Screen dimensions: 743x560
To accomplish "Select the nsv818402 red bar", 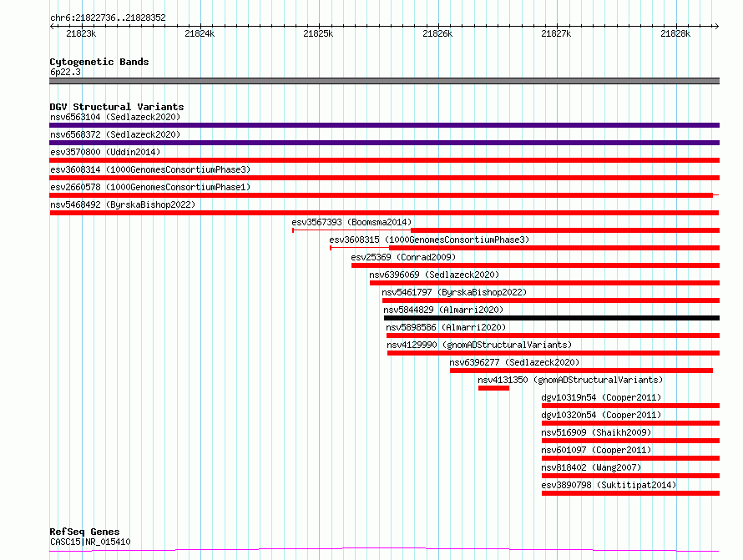I will [x=630, y=476].
